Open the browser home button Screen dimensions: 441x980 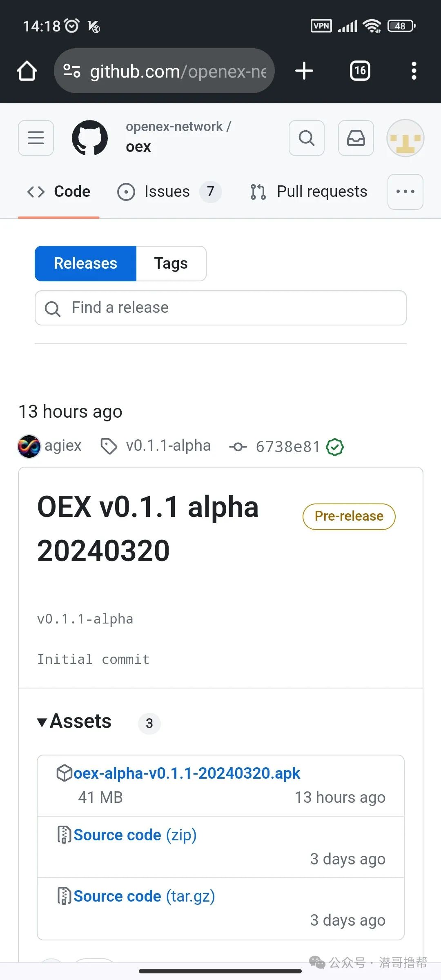pyautogui.click(x=27, y=71)
